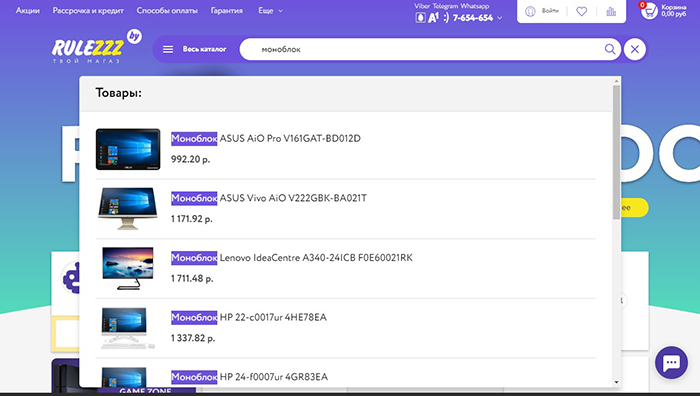Click the ASUS AiO Pro product thumbnail
The height and width of the screenshot is (396, 700).
click(128, 149)
